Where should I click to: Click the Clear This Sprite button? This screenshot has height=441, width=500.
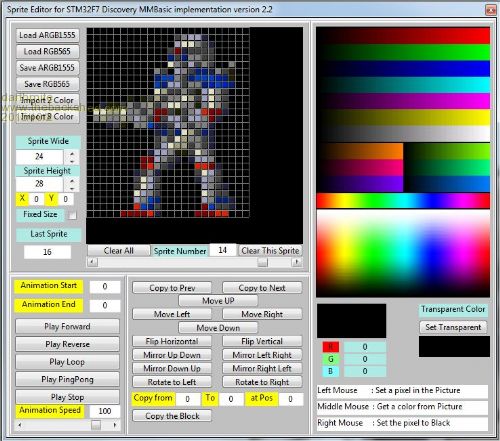(270, 251)
